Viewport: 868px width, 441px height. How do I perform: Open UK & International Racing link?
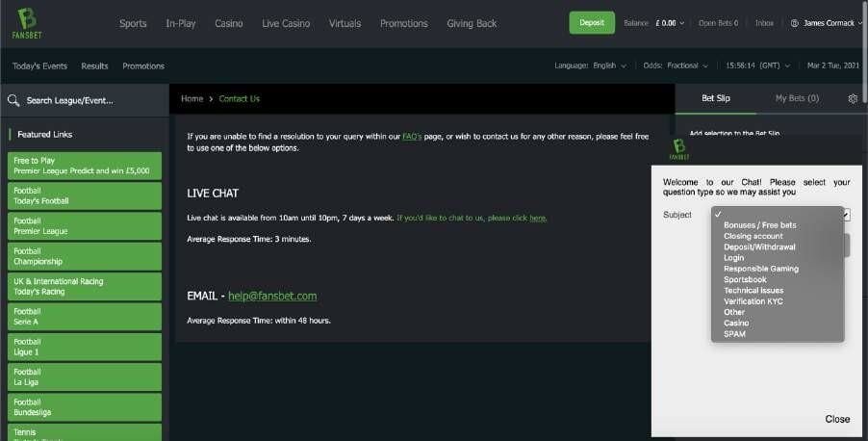(x=85, y=286)
